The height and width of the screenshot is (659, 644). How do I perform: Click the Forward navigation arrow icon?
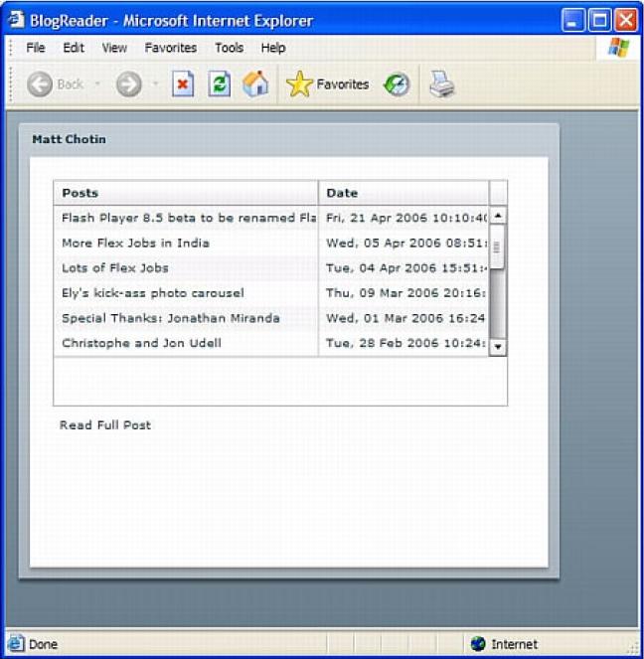(x=128, y=84)
